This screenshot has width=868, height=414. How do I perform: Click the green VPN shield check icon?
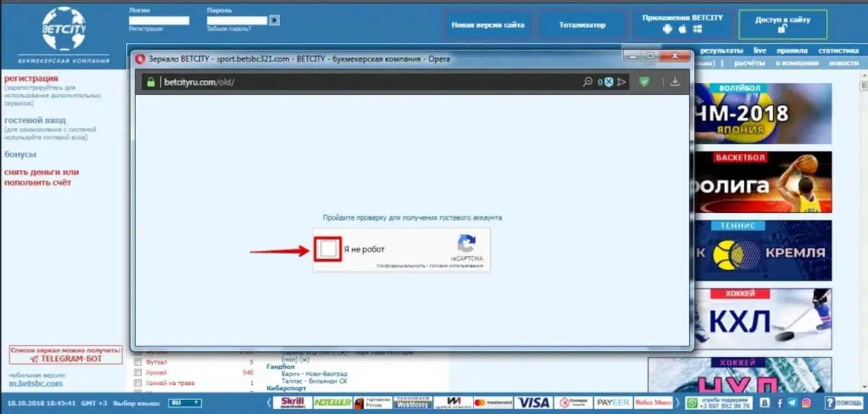pyautogui.click(x=645, y=82)
